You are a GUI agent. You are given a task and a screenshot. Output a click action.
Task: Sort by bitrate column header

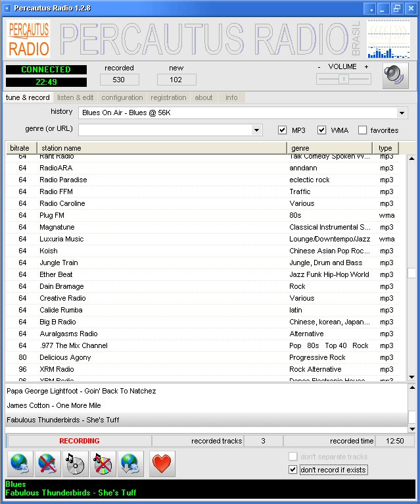[x=22, y=148]
